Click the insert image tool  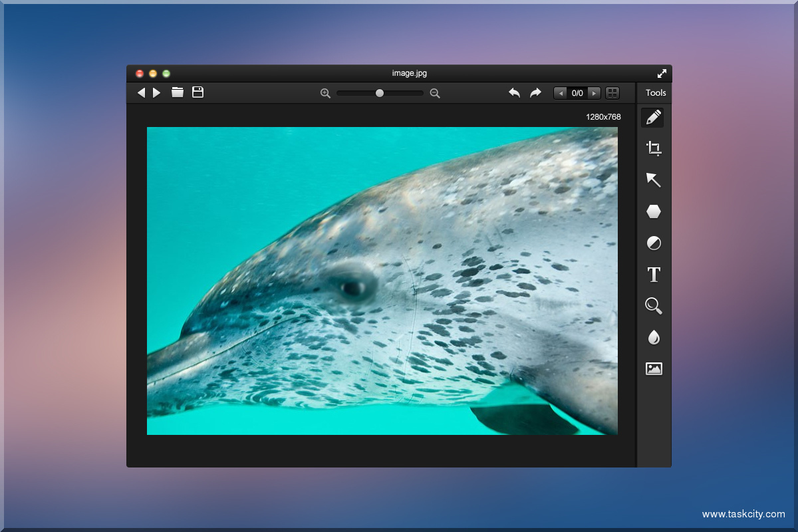pos(654,368)
